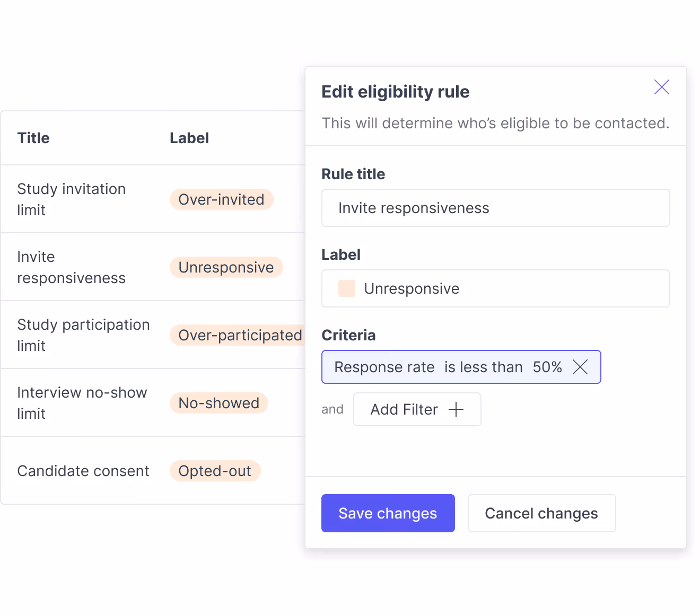This screenshot has height=615, width=700.
Task: Close the Edit eligibility rule dialog
Action: (x=661, y=87)
